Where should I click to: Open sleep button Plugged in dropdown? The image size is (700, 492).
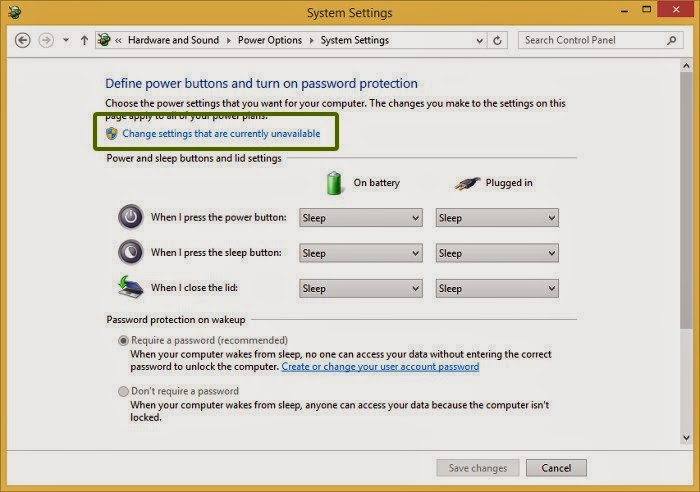coord(497,253)
